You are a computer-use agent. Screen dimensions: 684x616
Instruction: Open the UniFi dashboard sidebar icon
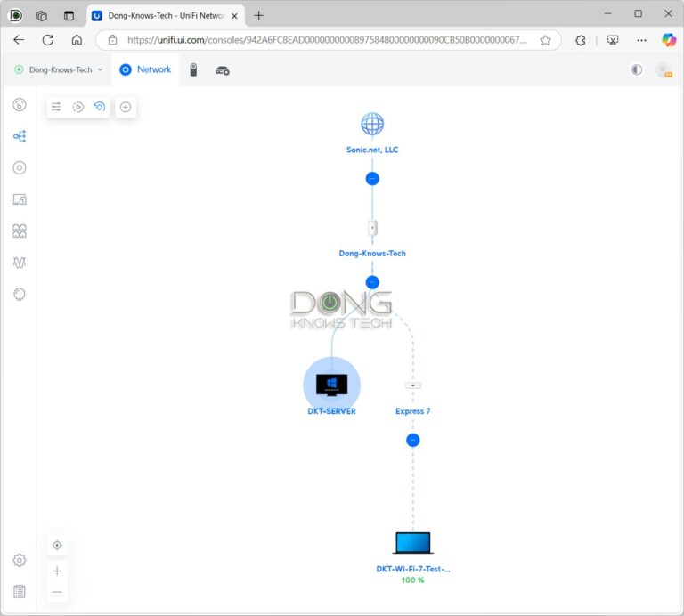pos(20,105)
